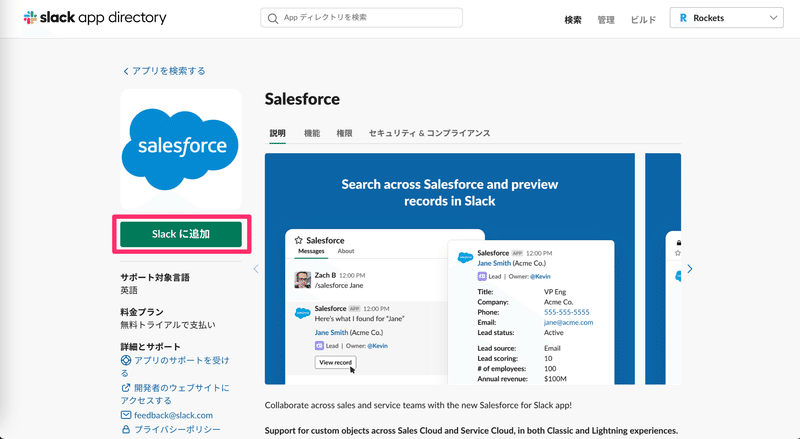This screenshot has width=800, height=439.
Task: Click the external link icon
Action: point(126,388)
